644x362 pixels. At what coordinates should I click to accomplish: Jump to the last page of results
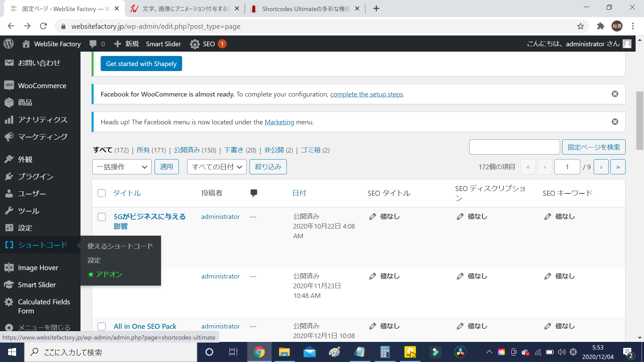[x=618, y=167]
